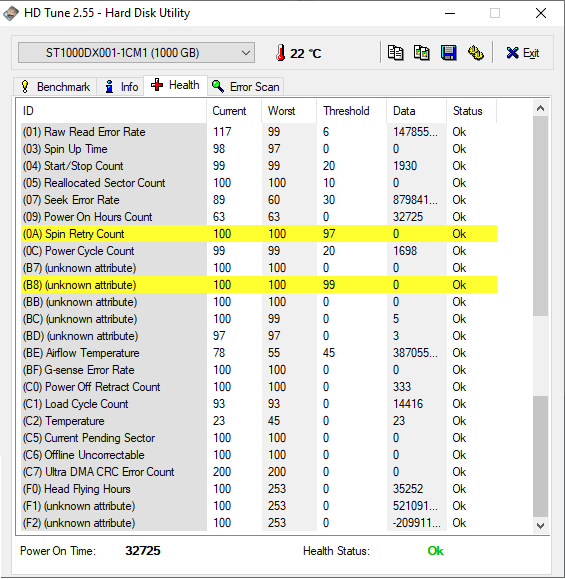Click the green Ok health status value
The height and width of the screenshot is (579, 565).
click(x=435, y=551)
